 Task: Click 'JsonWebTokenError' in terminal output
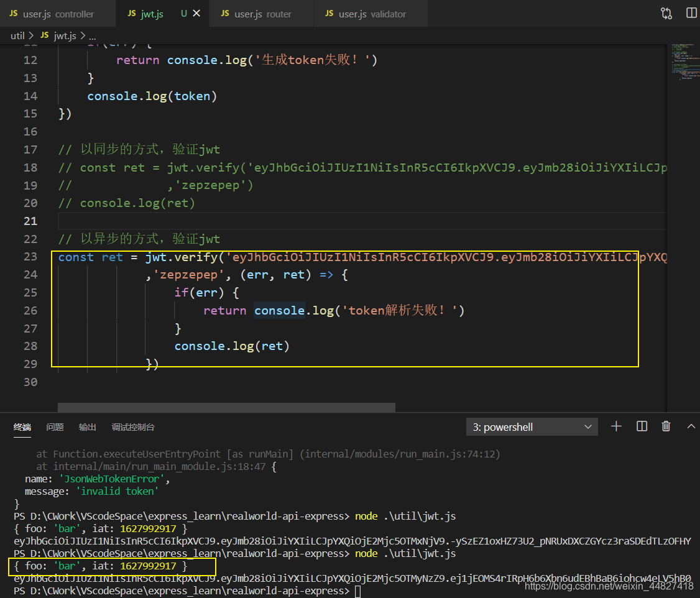(112, 479)
